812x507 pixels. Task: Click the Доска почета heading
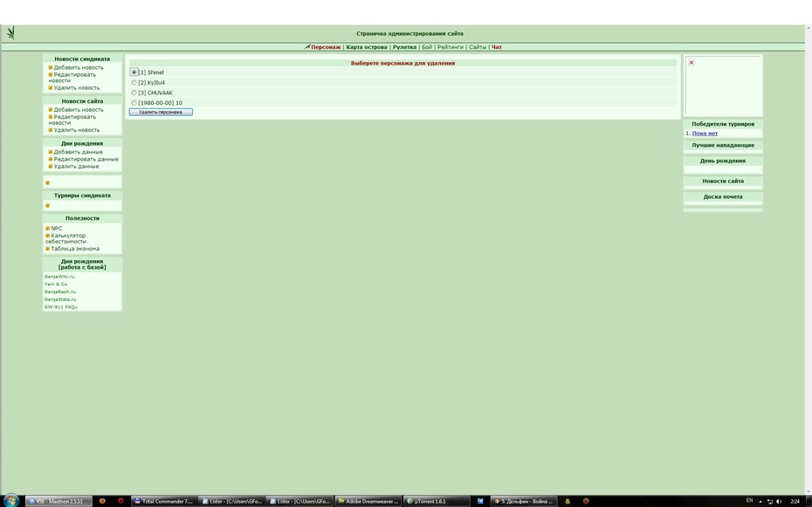(723, 196)
